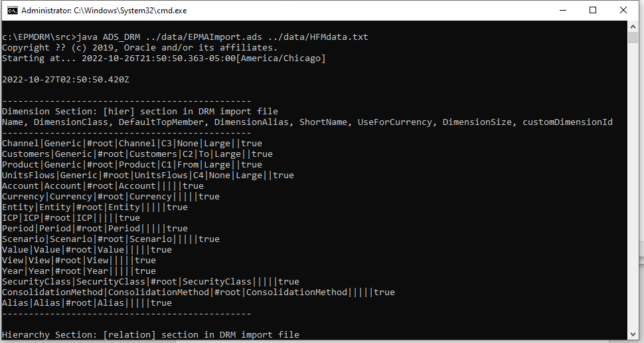644x343 pixels.
Task: Maximize the command prompt window
Action: pos(593,11)
